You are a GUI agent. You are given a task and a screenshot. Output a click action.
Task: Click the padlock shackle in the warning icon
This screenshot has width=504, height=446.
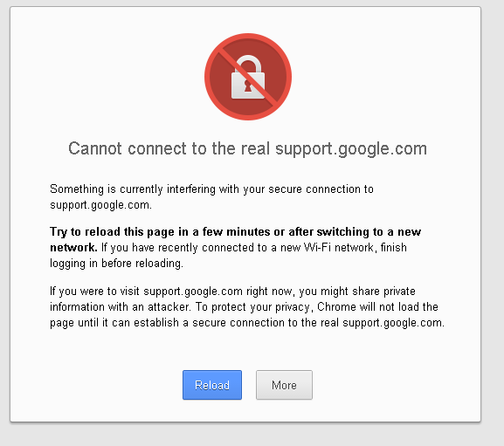[x=248, y=65]
